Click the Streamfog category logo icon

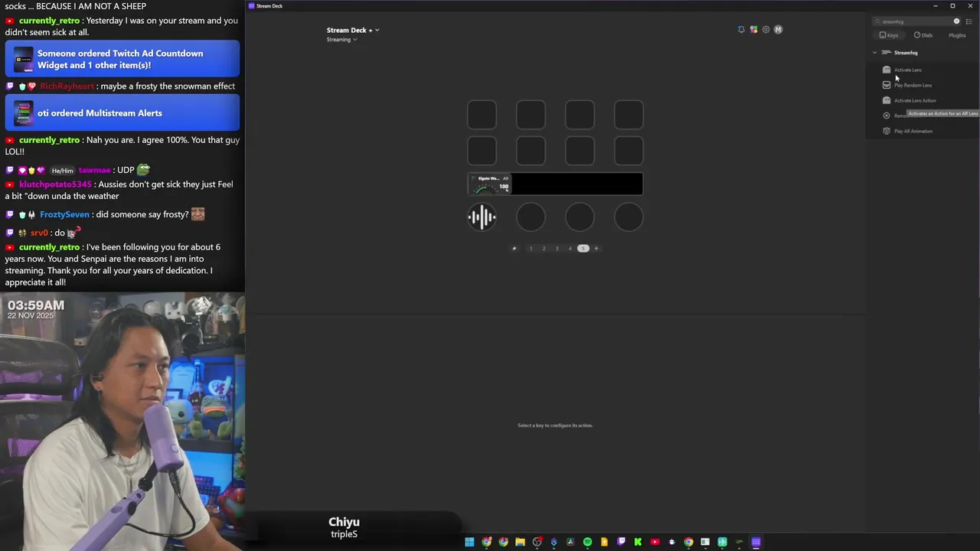[x=887, y=53]
